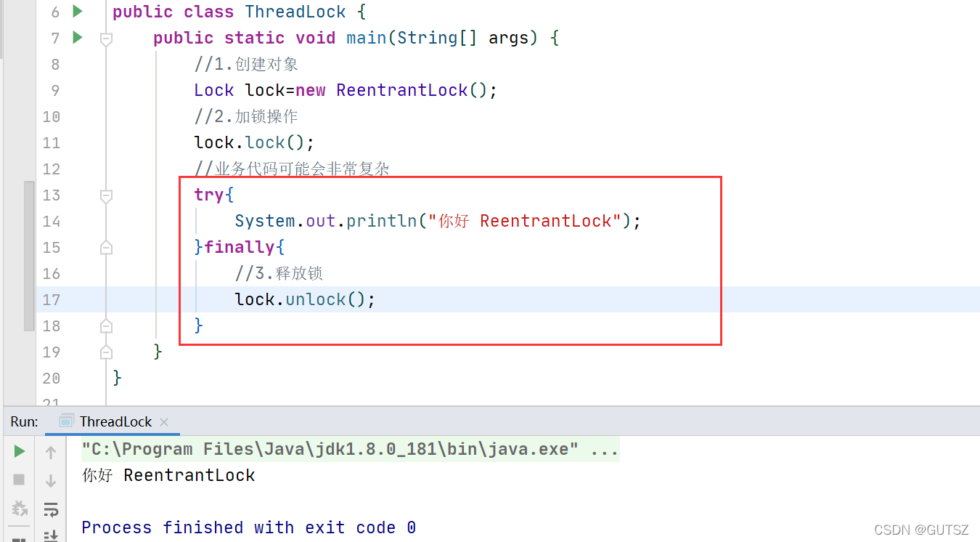Click line number 20 in gutter

pos(51,378)
